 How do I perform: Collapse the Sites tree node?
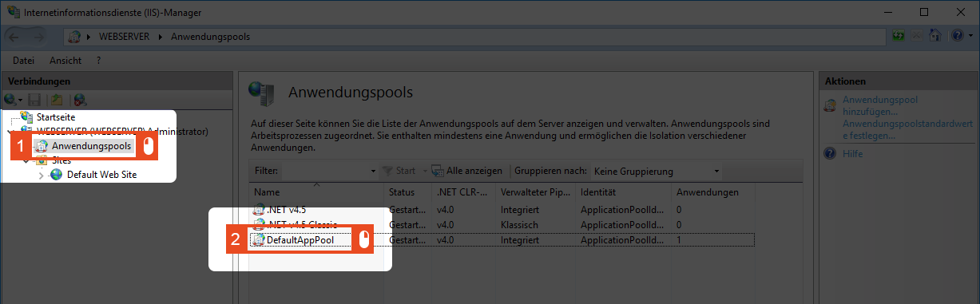click(27, 160)
